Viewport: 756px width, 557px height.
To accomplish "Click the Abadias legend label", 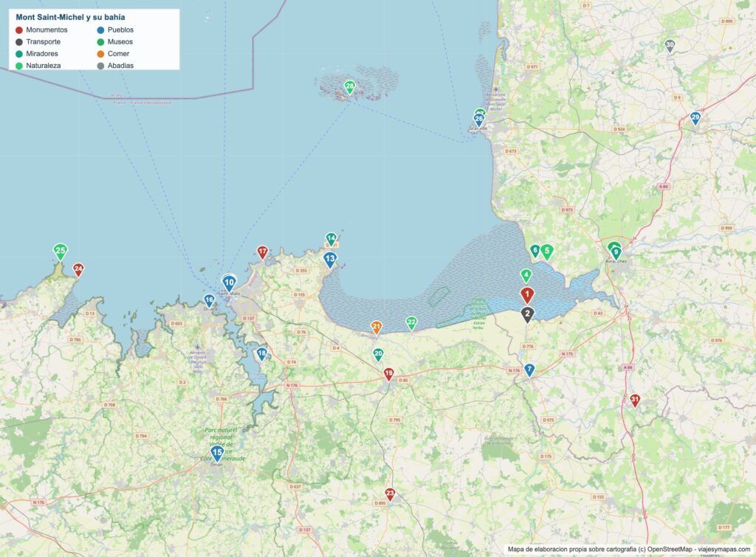I will pyautogui.click(x=120, y=66).
